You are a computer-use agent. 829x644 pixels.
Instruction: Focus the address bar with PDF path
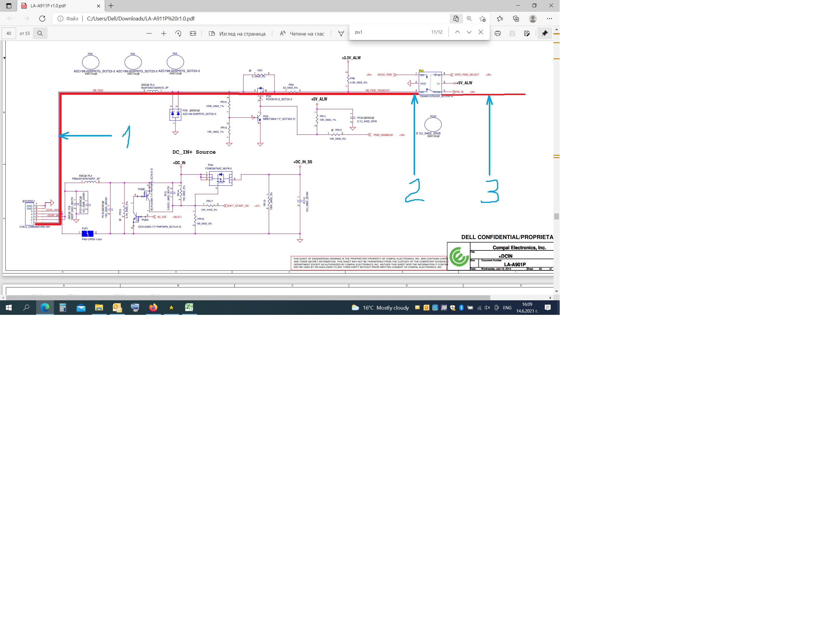pyautogui.click(x=140, y=18)
